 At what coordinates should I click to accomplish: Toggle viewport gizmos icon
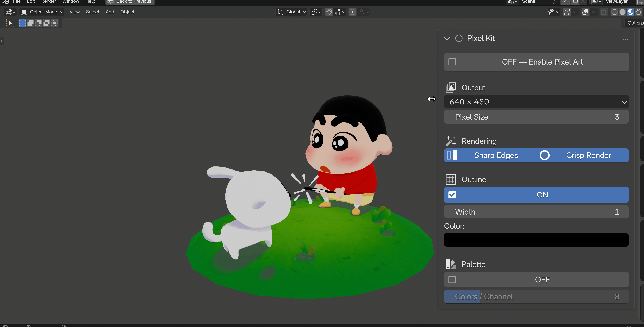click(x=566, y=12)
